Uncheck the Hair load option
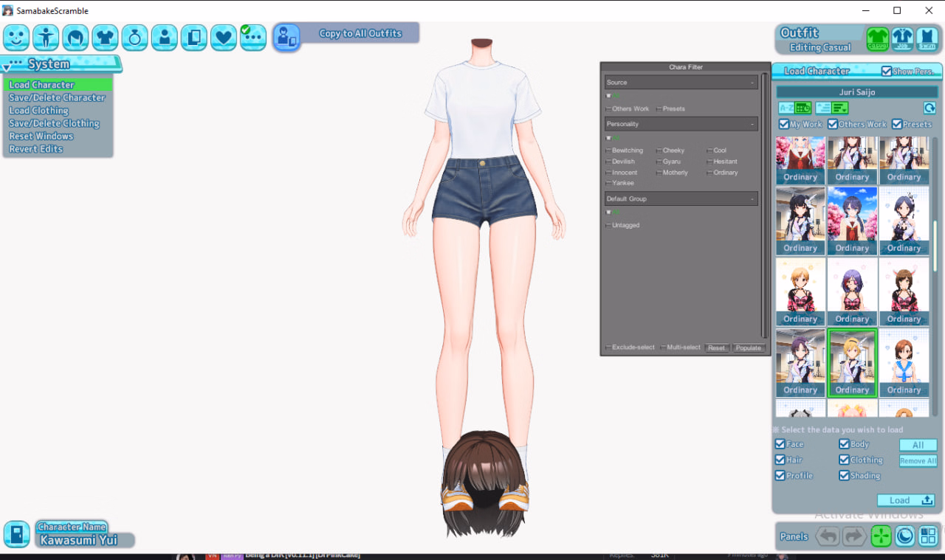Image resolution: width=945 pixels, height=560 pixels. click(780, 460)
